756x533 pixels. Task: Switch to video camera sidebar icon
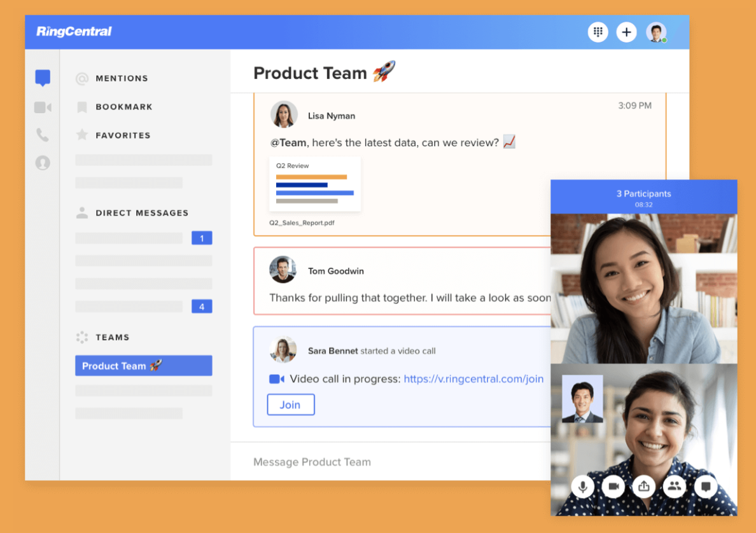pos(43,107)
